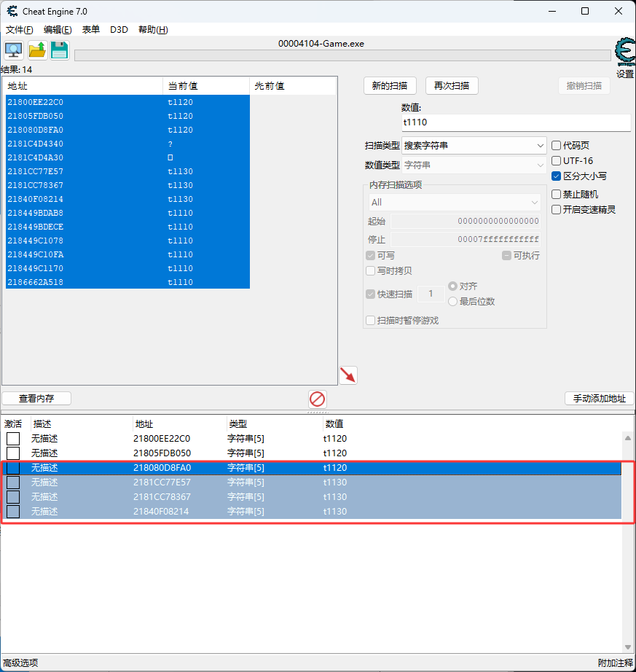Viewport: 636px width, 672px height.
Task: Select scan result 218449C10FA
Action: pos(127,254)
